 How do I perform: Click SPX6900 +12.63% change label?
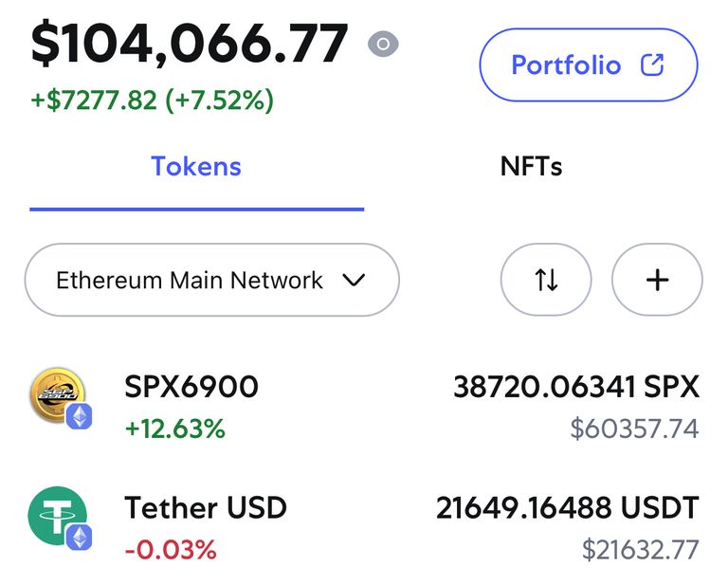(x=175, y=429)
